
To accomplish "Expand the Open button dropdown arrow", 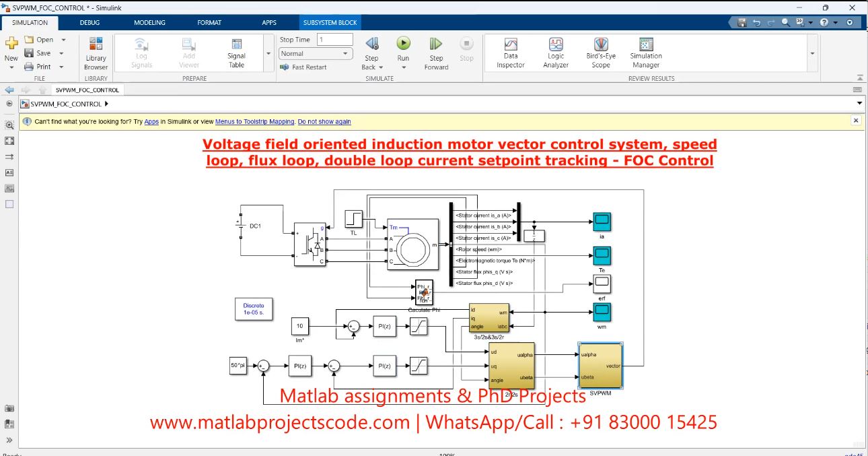I will 63,40.
